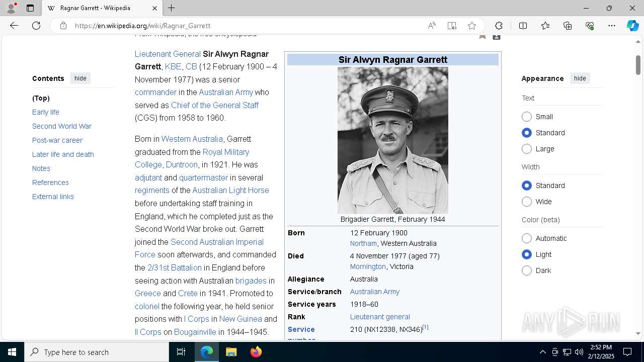This screenshot has height=362, width=644.
Task: Open the Extensions puzzle icon
Action: pyautogui.click(x=499, y=26)
